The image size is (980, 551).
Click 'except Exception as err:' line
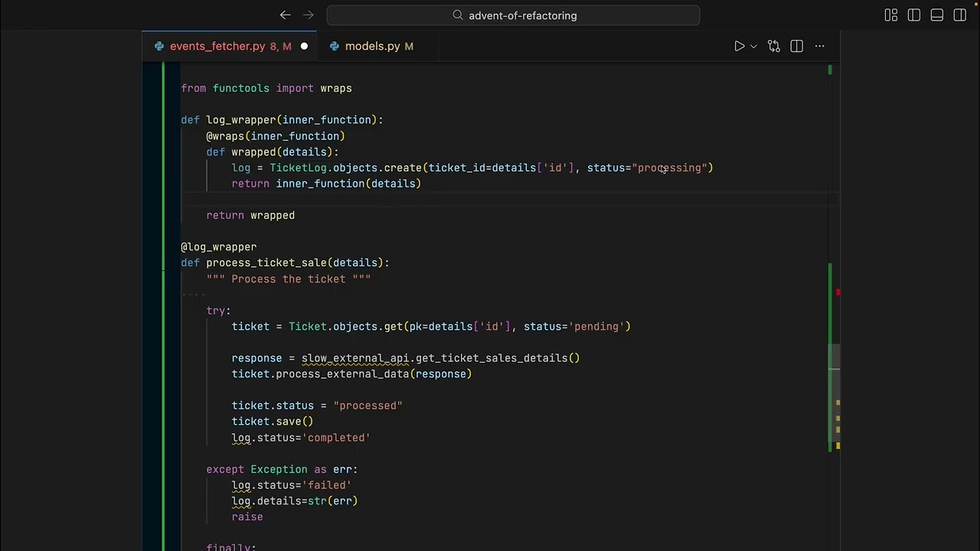point(282,470)
